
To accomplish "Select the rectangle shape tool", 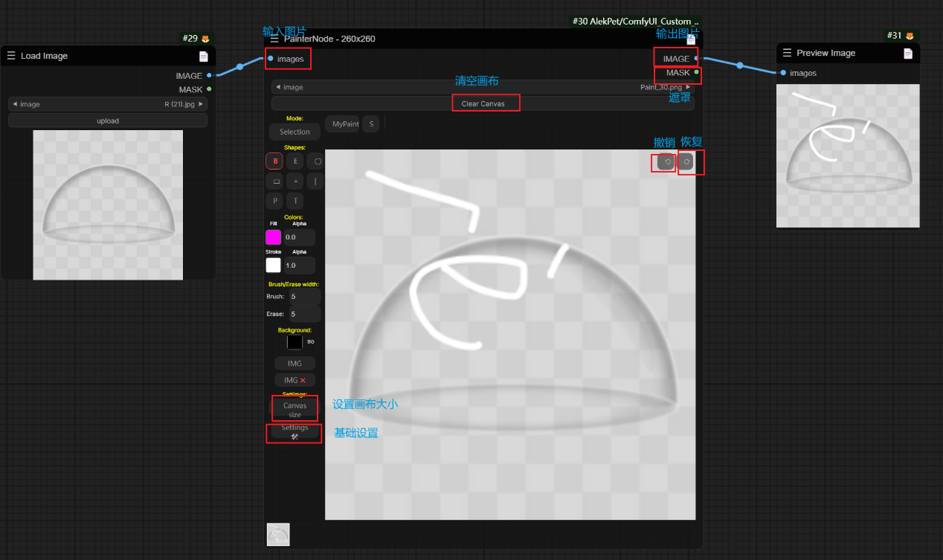I will pos(276,181).
